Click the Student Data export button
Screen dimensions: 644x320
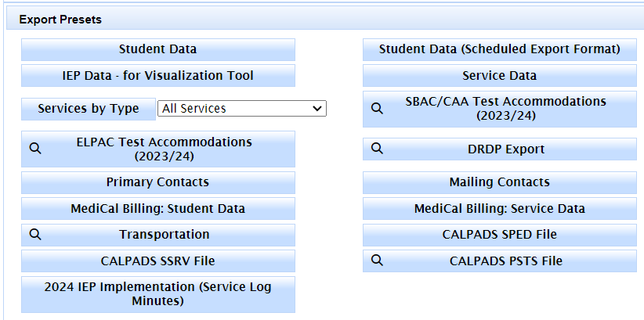[158, 49]
